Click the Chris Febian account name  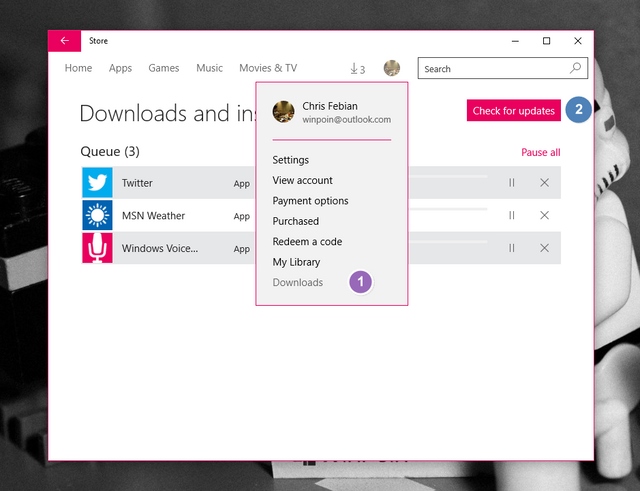pyautogui.click(x=330, y=106)
